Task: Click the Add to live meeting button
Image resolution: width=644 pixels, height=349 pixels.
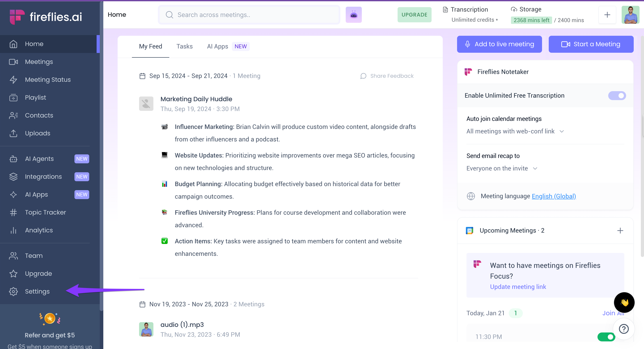Action: point(499,44)
